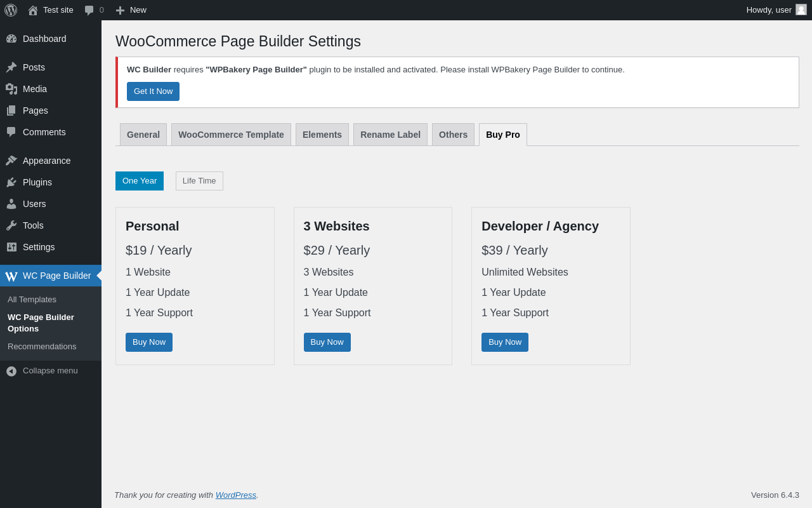Click the Users person icon
Image resolution: width=812 pixels, height=508 pixels.
pos(11,204)
